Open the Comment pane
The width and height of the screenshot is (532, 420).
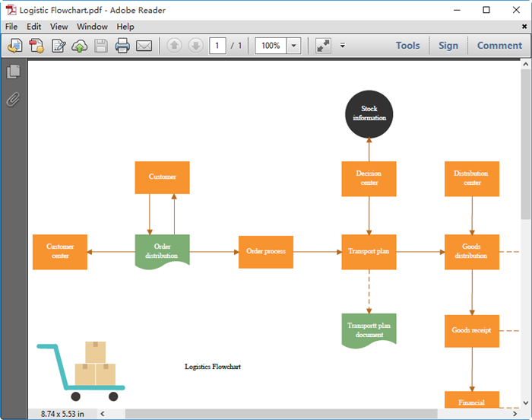[x=499, y=46]
